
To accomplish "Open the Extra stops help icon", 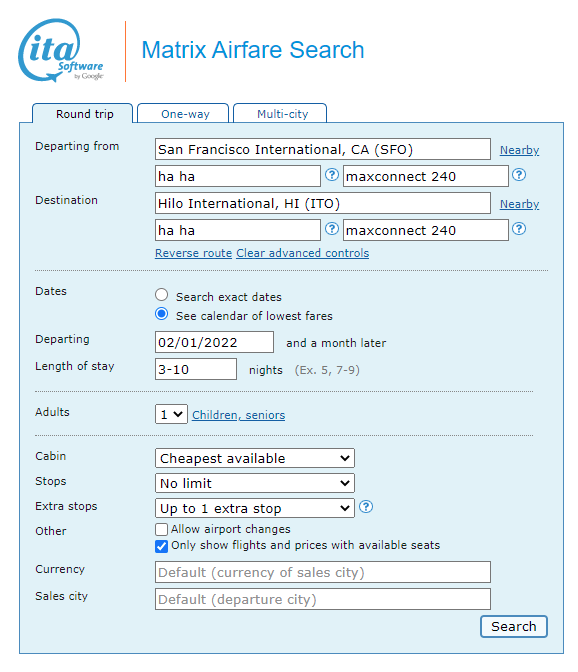I will click(366, 507).
